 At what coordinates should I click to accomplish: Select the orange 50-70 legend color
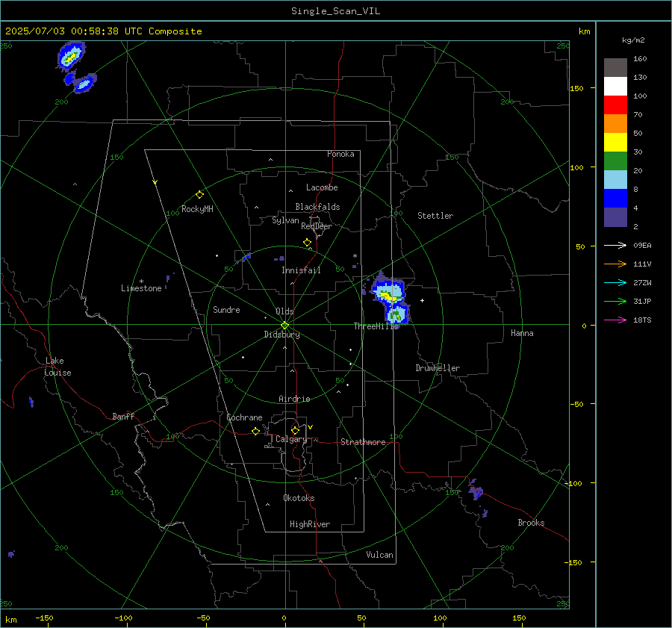point(615,124)
